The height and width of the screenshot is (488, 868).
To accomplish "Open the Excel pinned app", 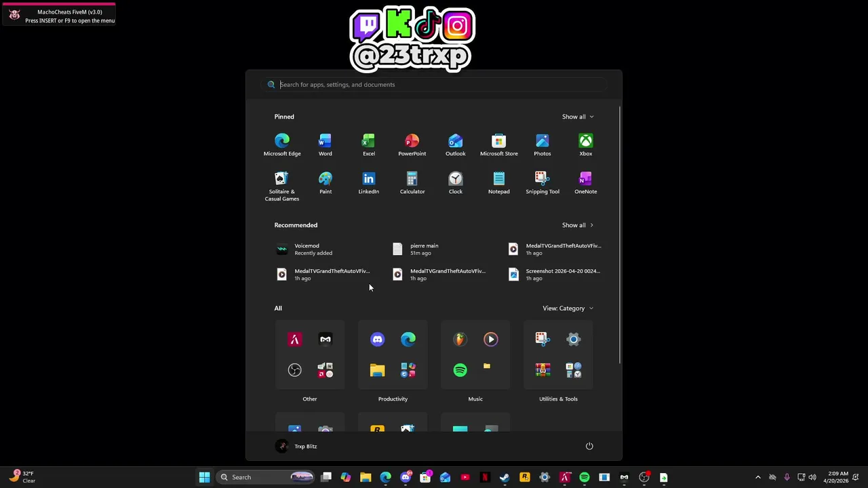I will pyautogui.click(x=369, y=145).
